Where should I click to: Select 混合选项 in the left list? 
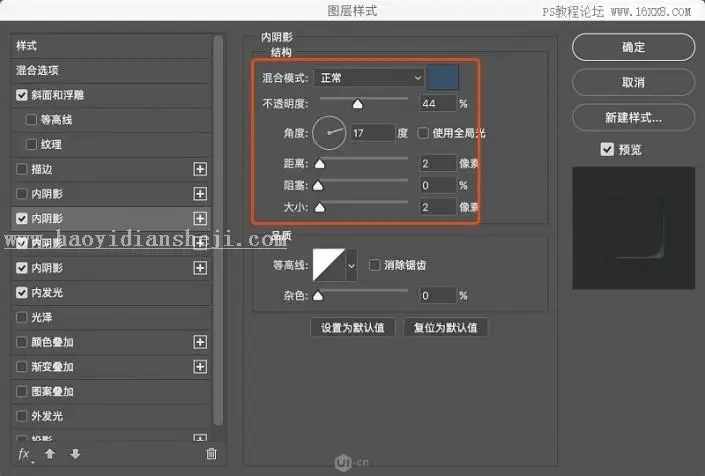click(111, 71)
